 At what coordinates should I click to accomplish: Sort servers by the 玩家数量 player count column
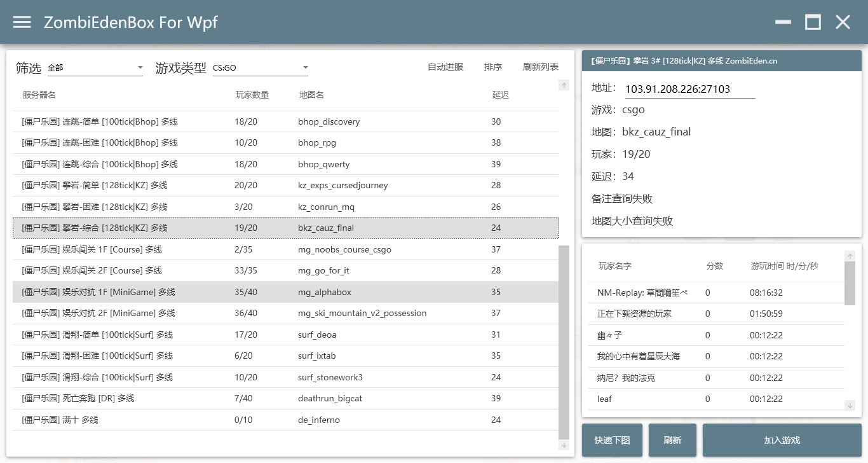tap(252, 94)
